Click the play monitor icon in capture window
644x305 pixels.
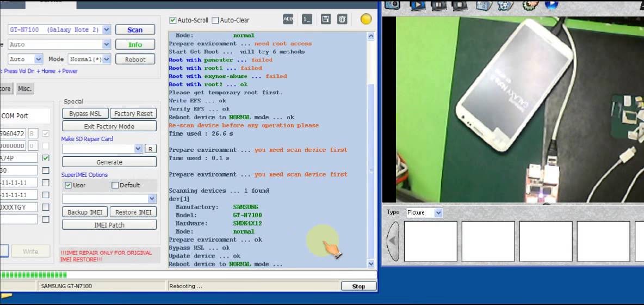(418, 4)
